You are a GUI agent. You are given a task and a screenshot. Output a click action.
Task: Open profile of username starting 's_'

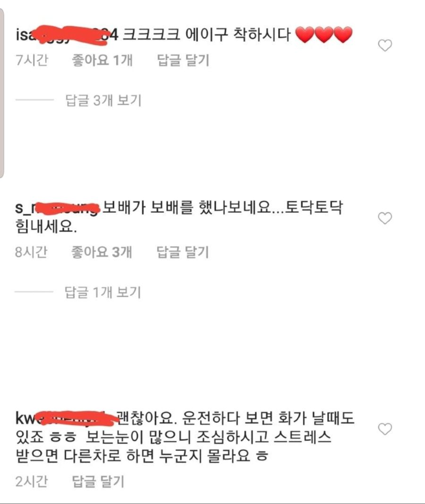tap(57, 208)
